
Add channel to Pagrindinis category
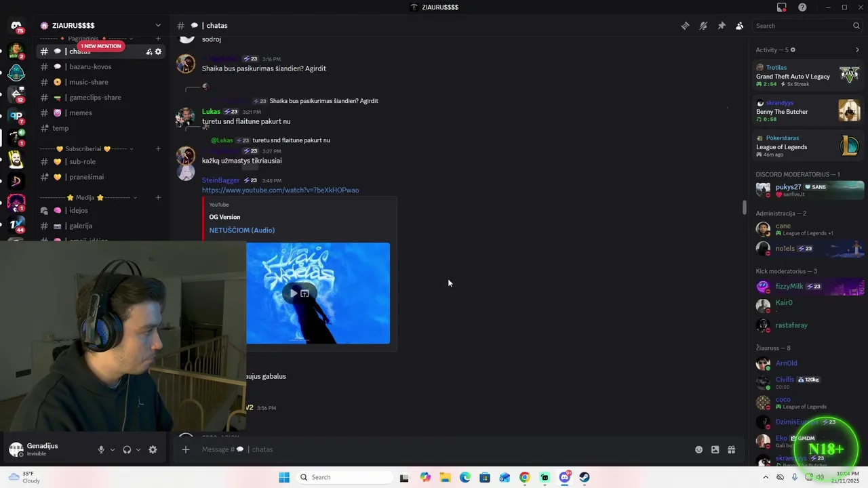158,39
